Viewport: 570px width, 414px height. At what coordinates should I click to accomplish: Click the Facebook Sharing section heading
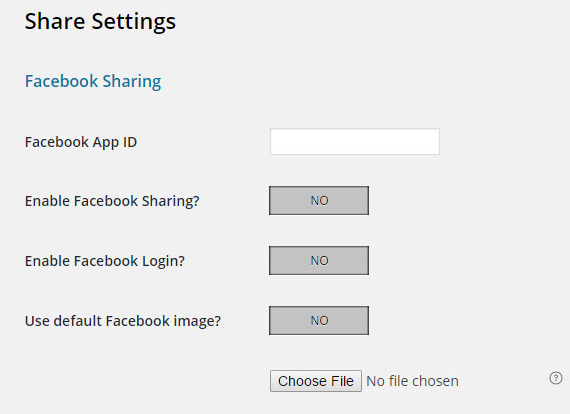point(93,81)
